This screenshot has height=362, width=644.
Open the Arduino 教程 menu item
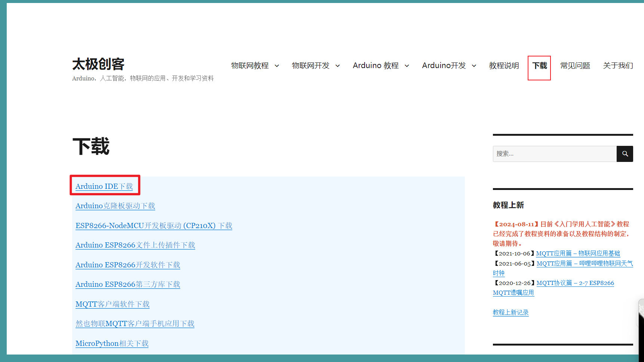click(375, 65)
